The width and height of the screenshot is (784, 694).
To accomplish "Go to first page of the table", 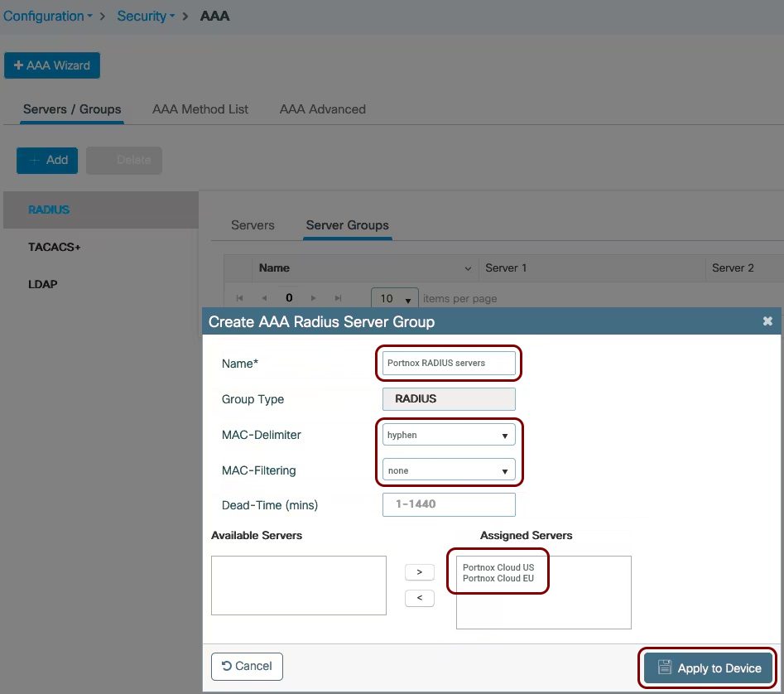I will (240, 298).
